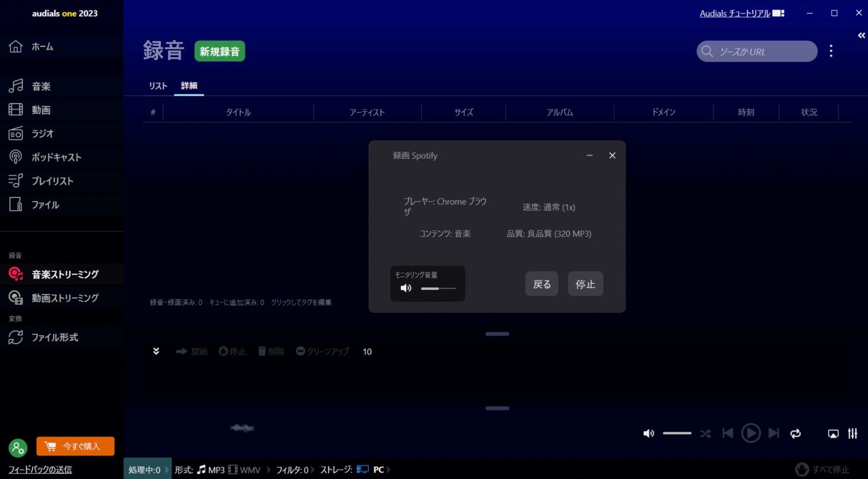Viewport: 868px width, 479px height.
Task: Click クリックしてタグを編集 text
Action: [x=301, y=303]
